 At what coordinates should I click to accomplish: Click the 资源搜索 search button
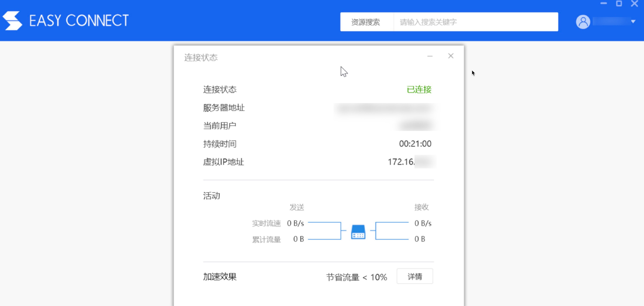pos(365,22)
